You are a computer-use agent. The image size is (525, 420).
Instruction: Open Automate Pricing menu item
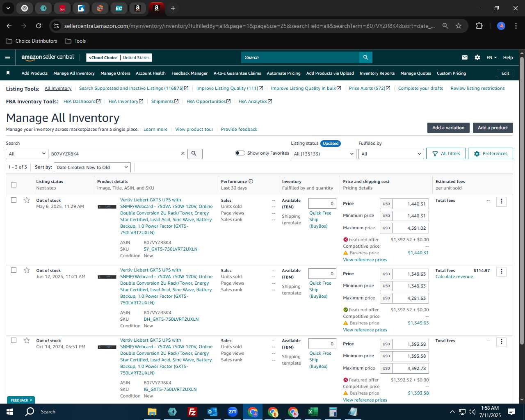tap(283, 73)
